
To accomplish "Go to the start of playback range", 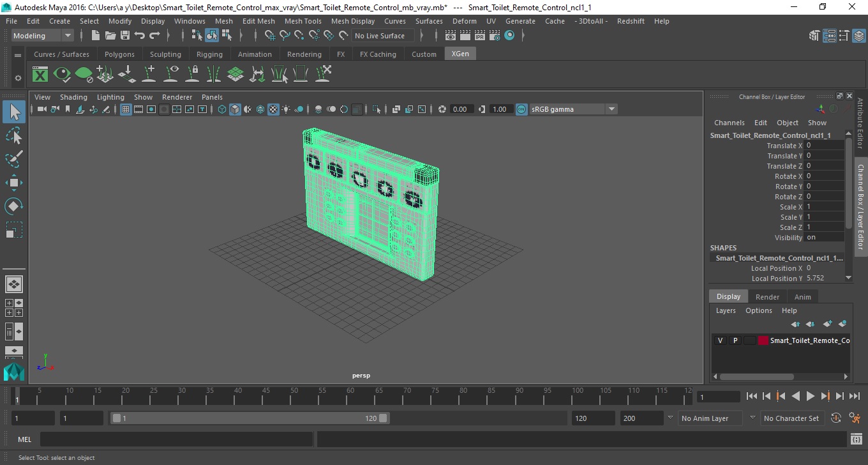I will click(752, 396).
